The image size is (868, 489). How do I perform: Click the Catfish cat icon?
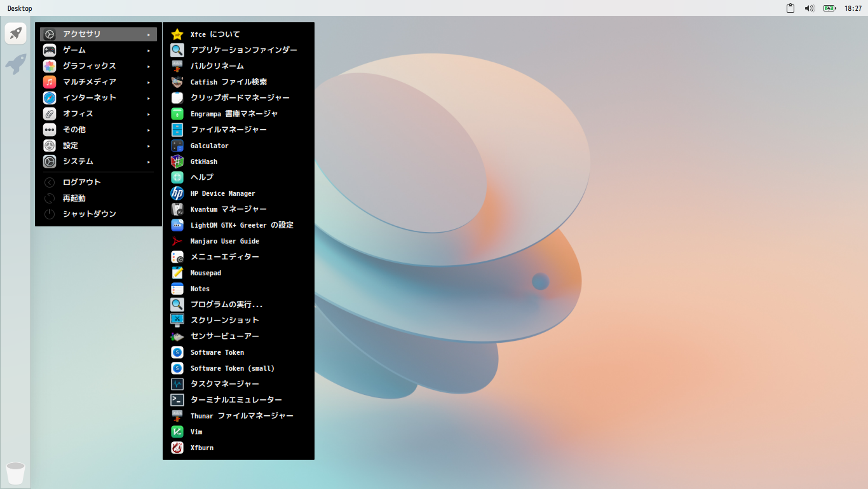177,82
